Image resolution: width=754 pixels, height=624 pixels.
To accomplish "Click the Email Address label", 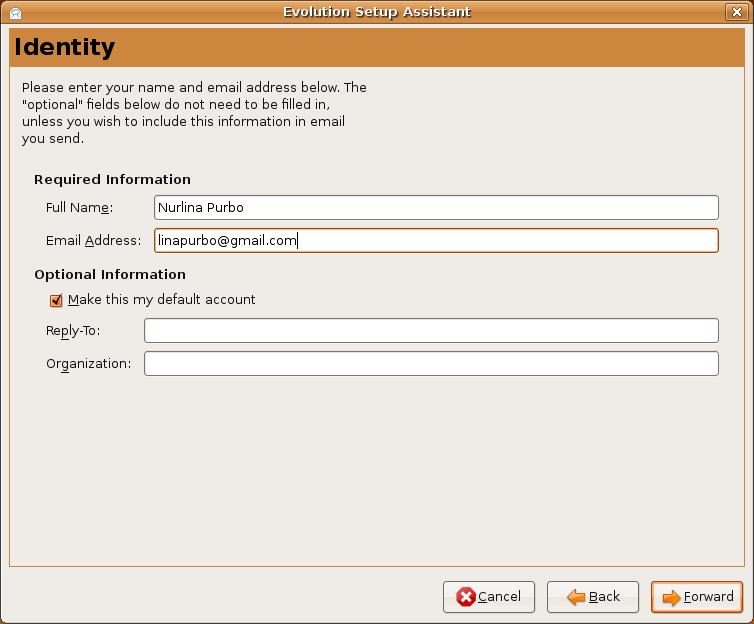I will [94, 240].
